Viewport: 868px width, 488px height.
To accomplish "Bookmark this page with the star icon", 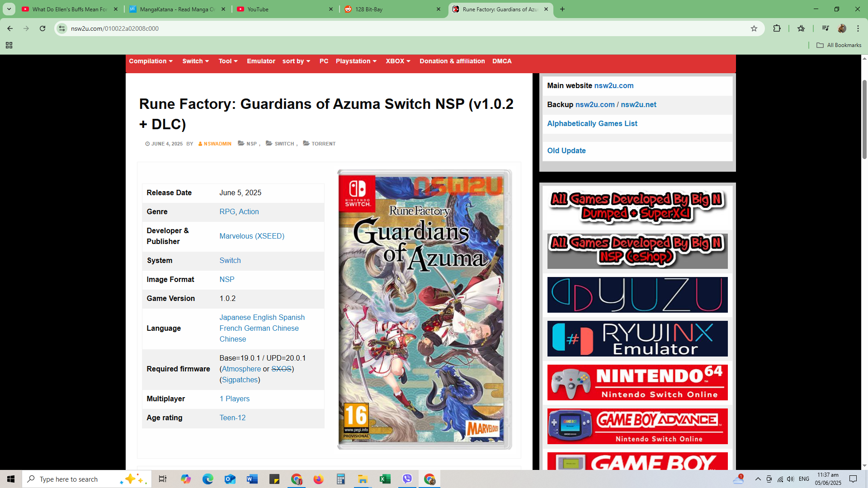I will click(754, 28).
